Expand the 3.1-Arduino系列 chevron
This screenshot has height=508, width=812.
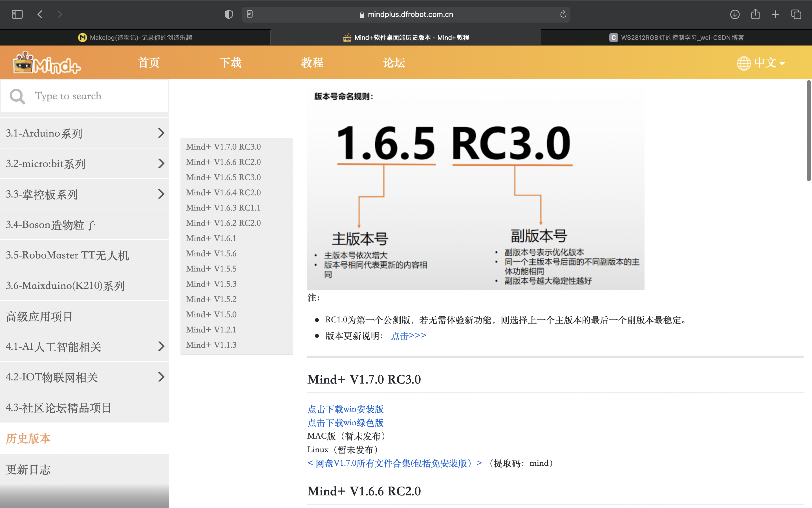(x=161, y=133)
